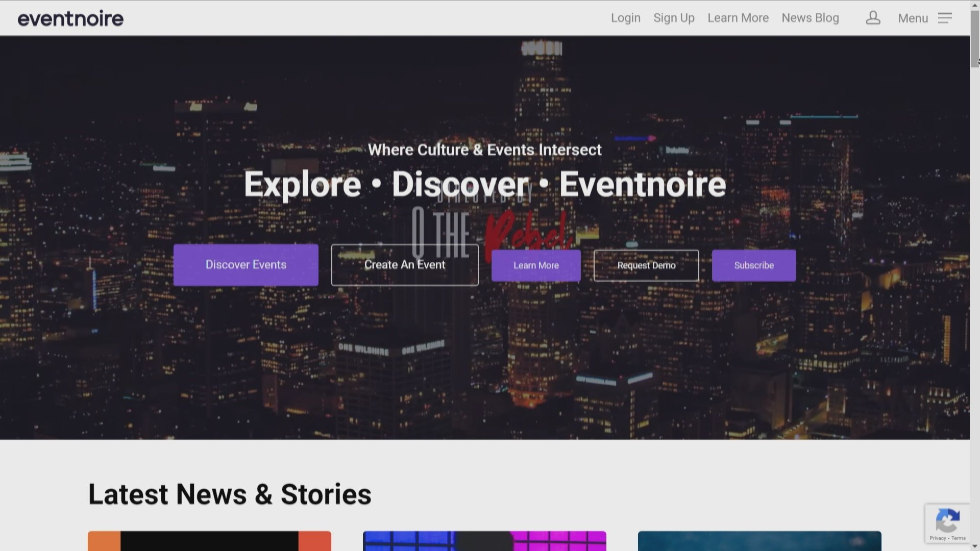
Task: Click the reCAPTCHA badge icon
Action: pos(947,521)
